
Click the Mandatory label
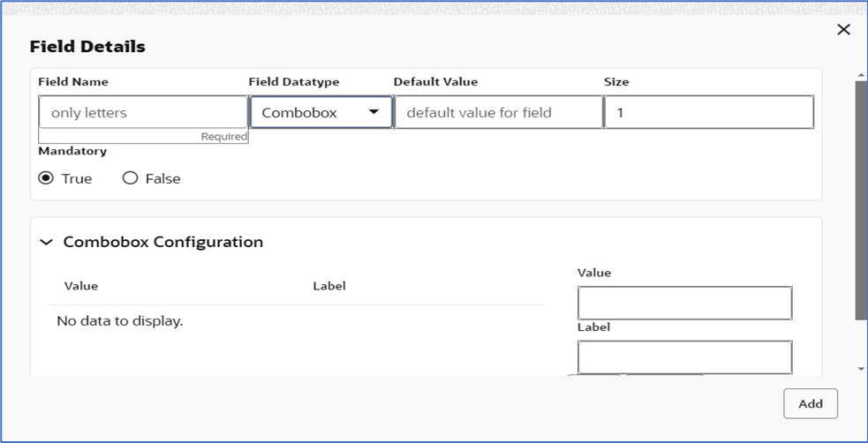tap(72, 151)
